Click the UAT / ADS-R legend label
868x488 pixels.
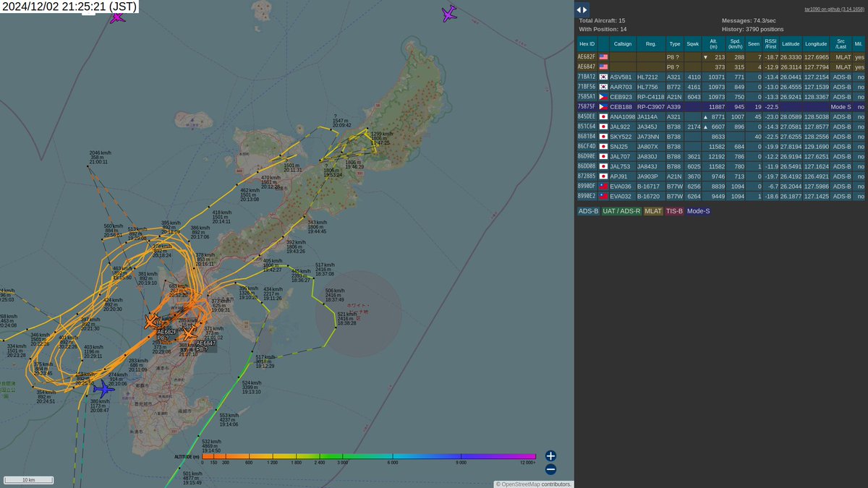(x=623, y=211)
